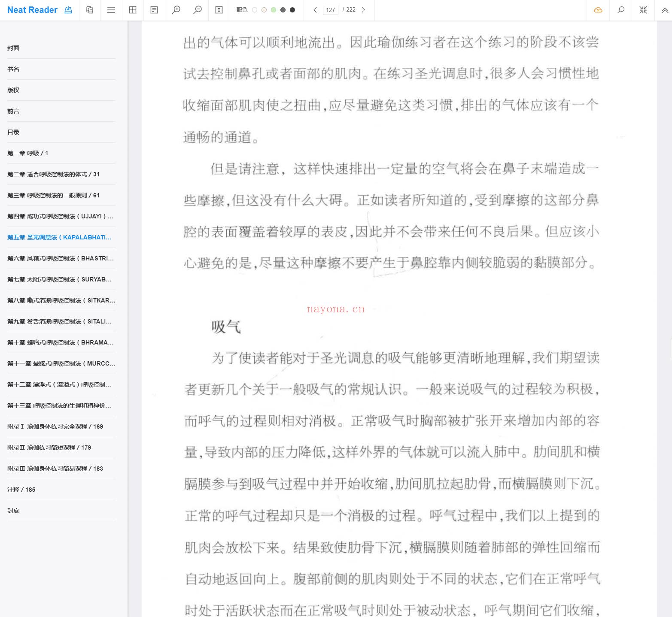Open the notes page icon
The height and width of the screenshot is (617, 672).
click(154, 10)
